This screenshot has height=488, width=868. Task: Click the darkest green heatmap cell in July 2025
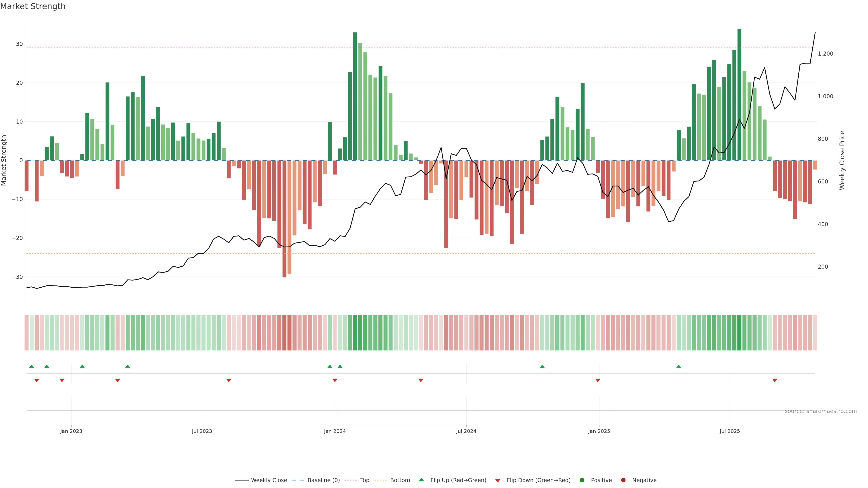pyautogui.click(x=739, y=333)
